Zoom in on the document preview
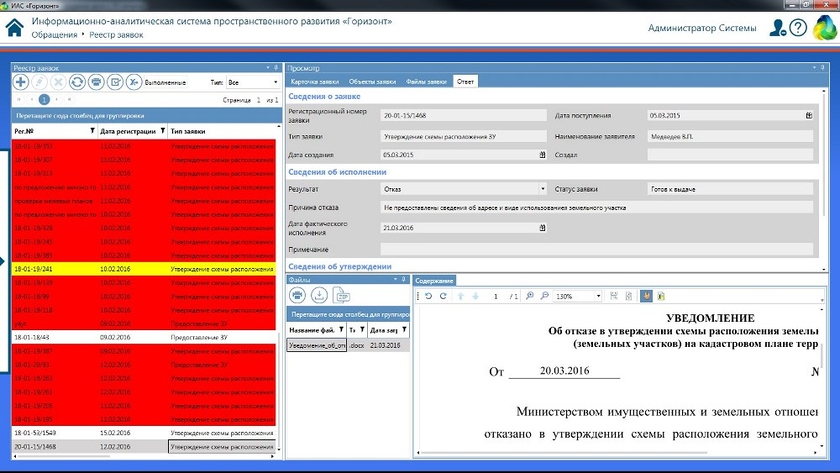This screenshot has height=473, width=840. tap(529, 297)
